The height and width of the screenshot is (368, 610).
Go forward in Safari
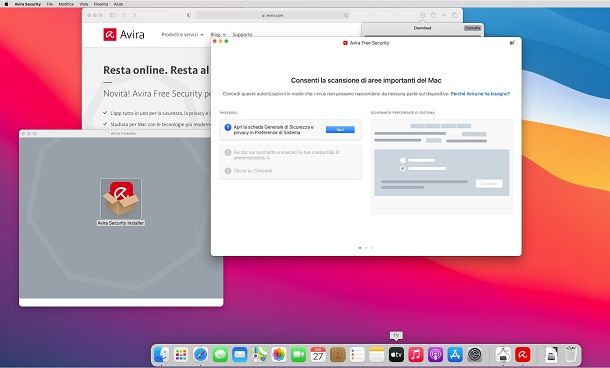point(134,15)
